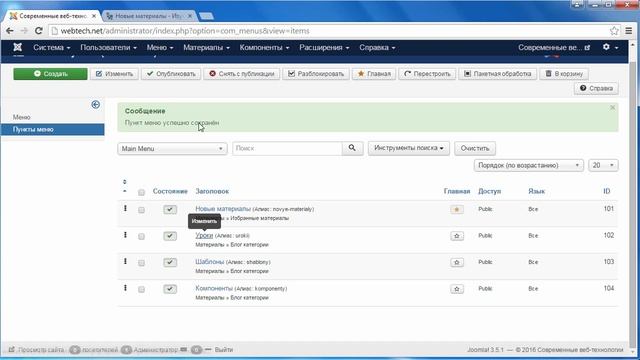Open the Порядок sort order dropdown
The height and width of the screenshot is (360, 640).
pos(529,165)
